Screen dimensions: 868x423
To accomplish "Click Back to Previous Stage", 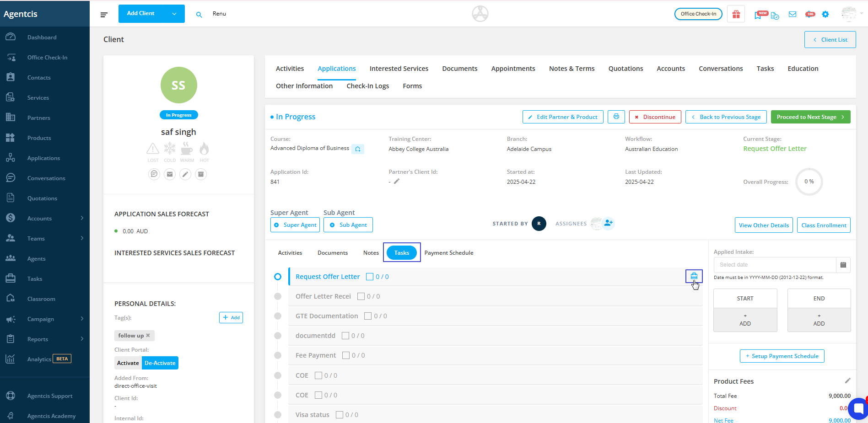I will (726, 117).
